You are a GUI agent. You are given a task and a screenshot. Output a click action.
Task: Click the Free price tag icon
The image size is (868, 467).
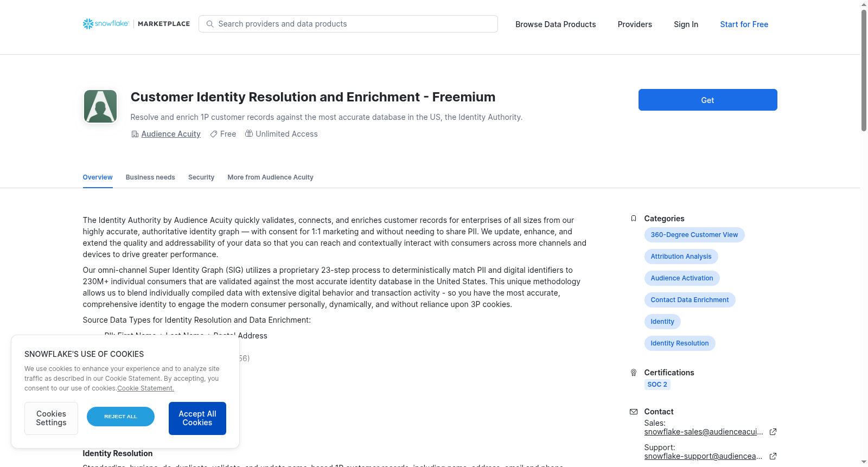[214, 134]
